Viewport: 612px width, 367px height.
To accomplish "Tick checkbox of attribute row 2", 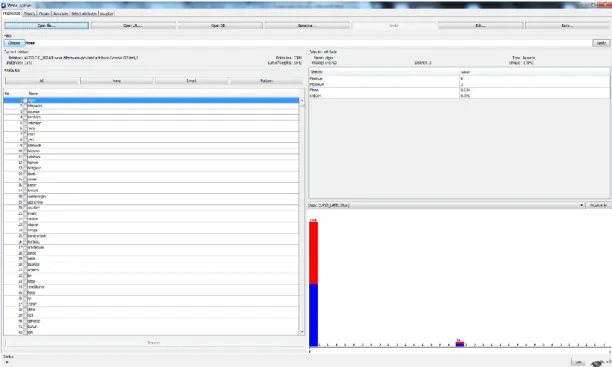I will 25,106.
